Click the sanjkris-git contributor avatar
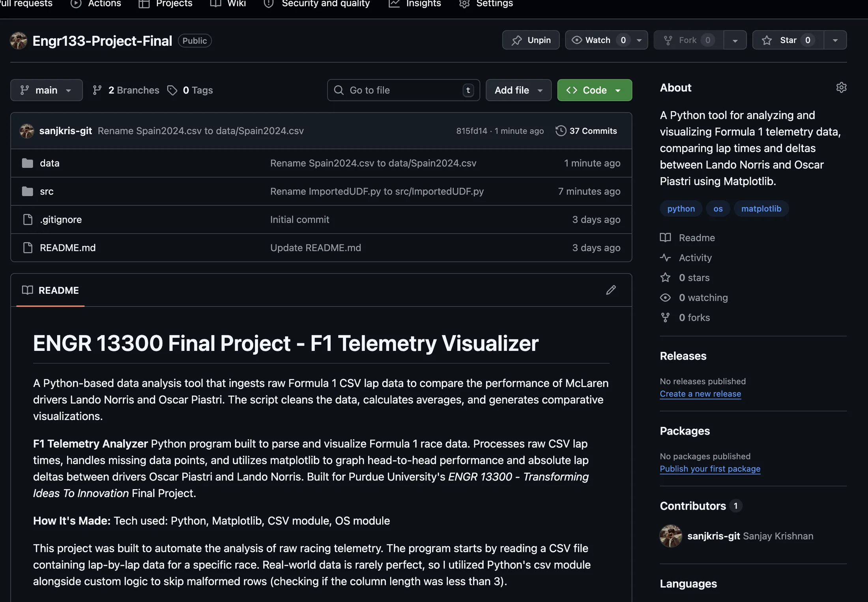This screenshot has height=602, width=868. [x=671, y=536]
